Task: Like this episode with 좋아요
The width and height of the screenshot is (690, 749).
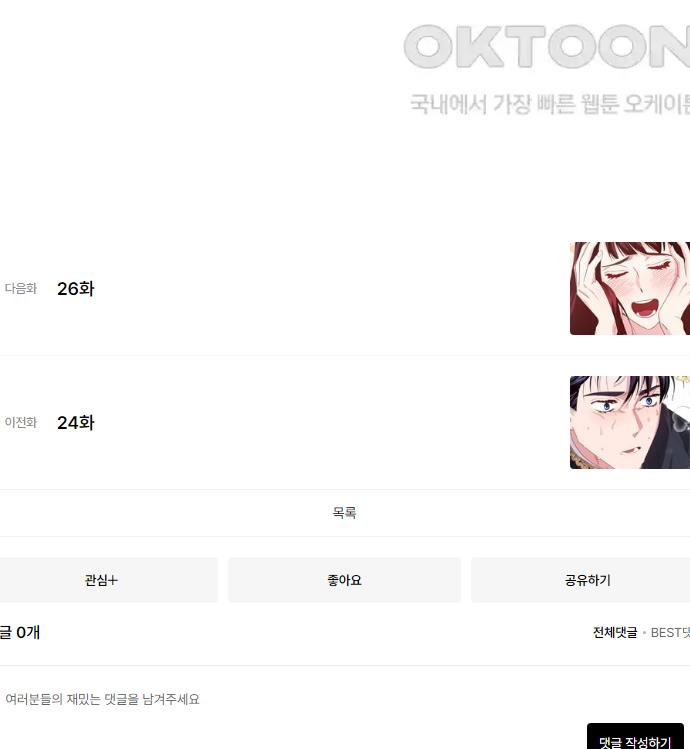Action: click(345, 580)
